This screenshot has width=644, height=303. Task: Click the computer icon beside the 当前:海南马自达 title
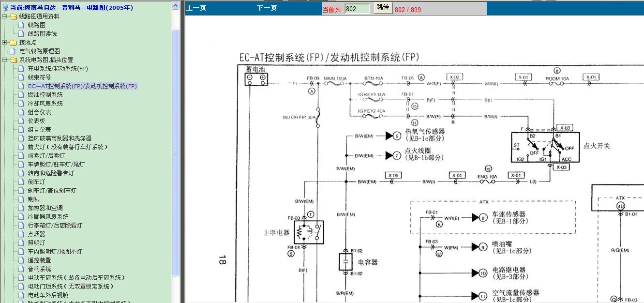tap(5, 8)
